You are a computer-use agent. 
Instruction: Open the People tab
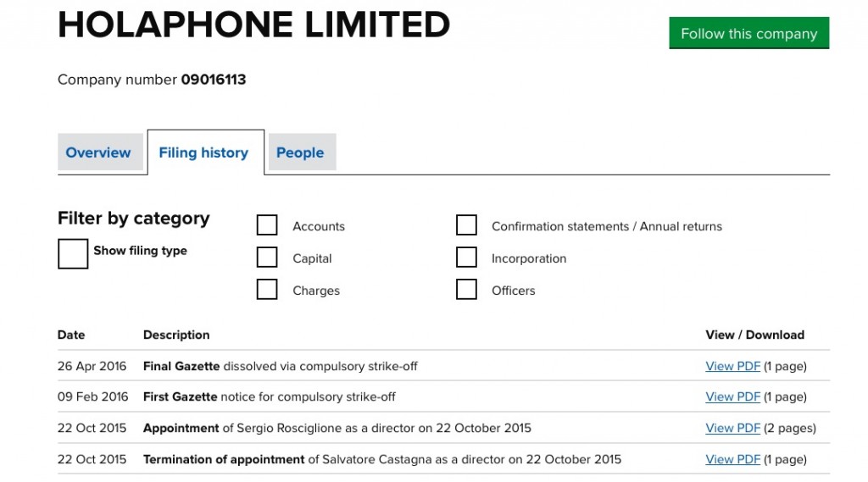tap(300, 152)
